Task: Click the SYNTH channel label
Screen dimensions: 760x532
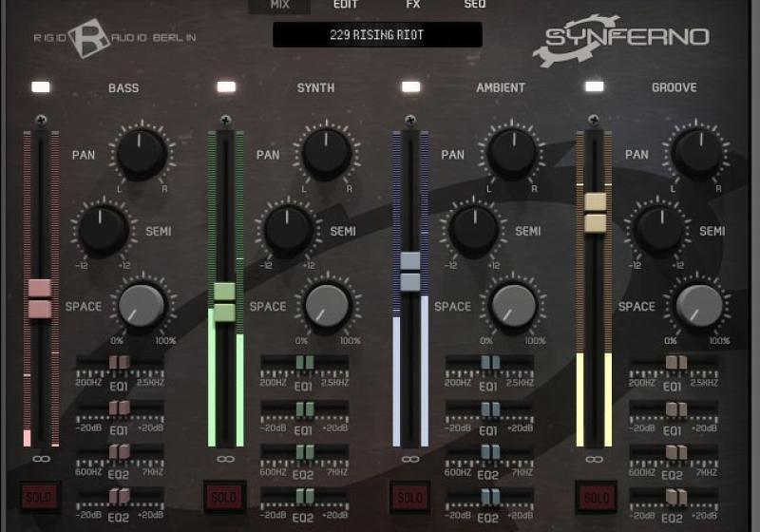Action: tap(315, 87)
